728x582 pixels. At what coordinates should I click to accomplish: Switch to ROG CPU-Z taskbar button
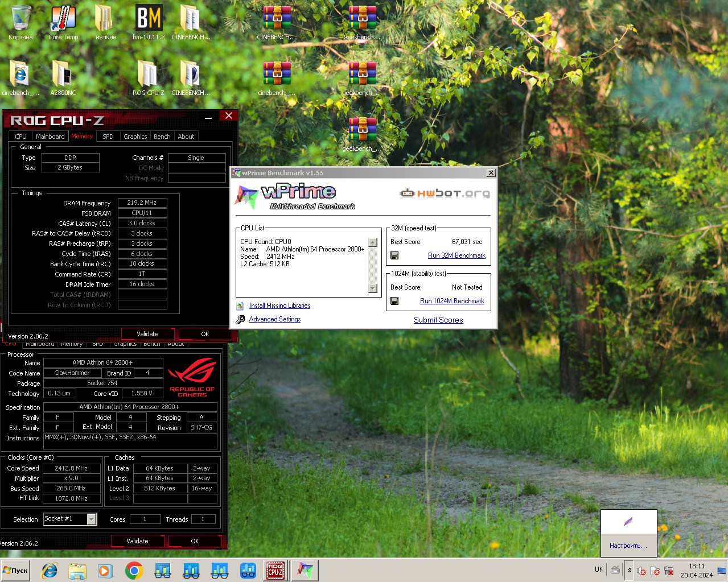[275, 570]
